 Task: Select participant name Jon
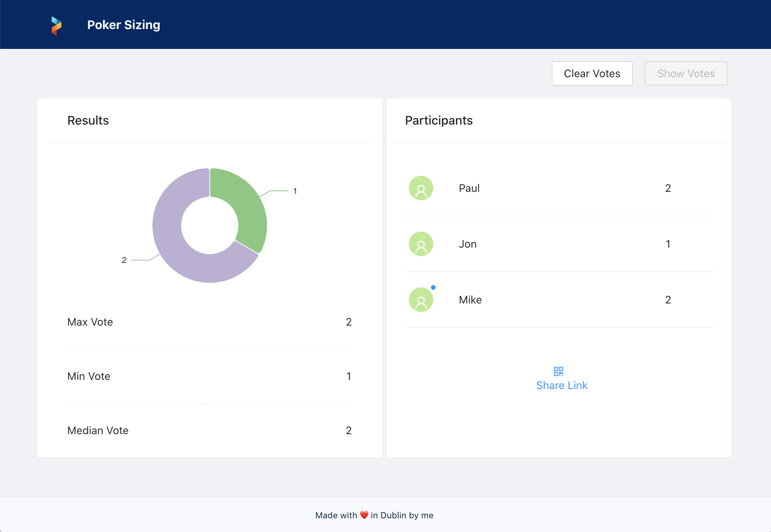pos(467,244)
